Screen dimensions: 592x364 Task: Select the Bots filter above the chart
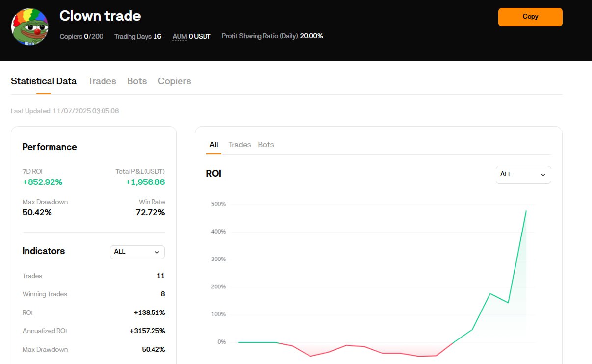point(266,145)
